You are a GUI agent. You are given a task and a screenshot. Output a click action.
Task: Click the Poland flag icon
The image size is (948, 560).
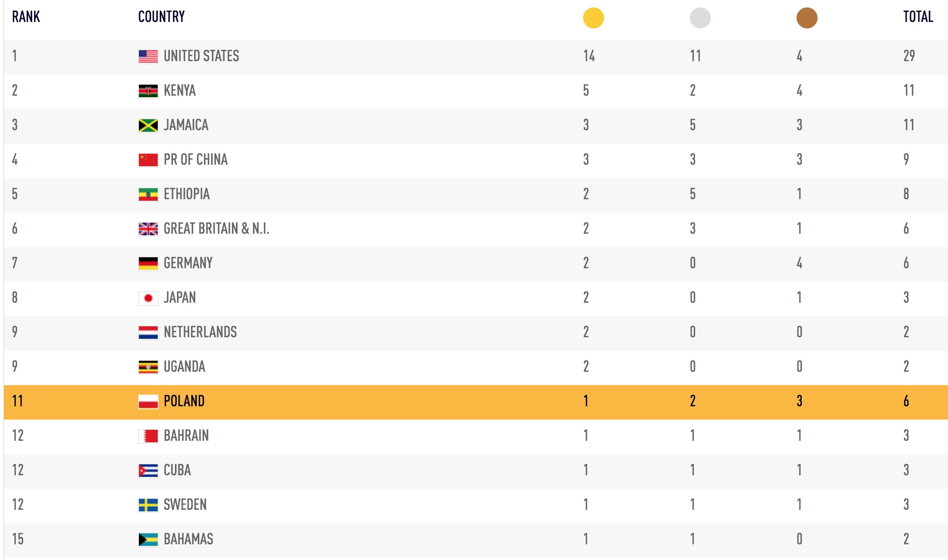[x=148, y=402]
